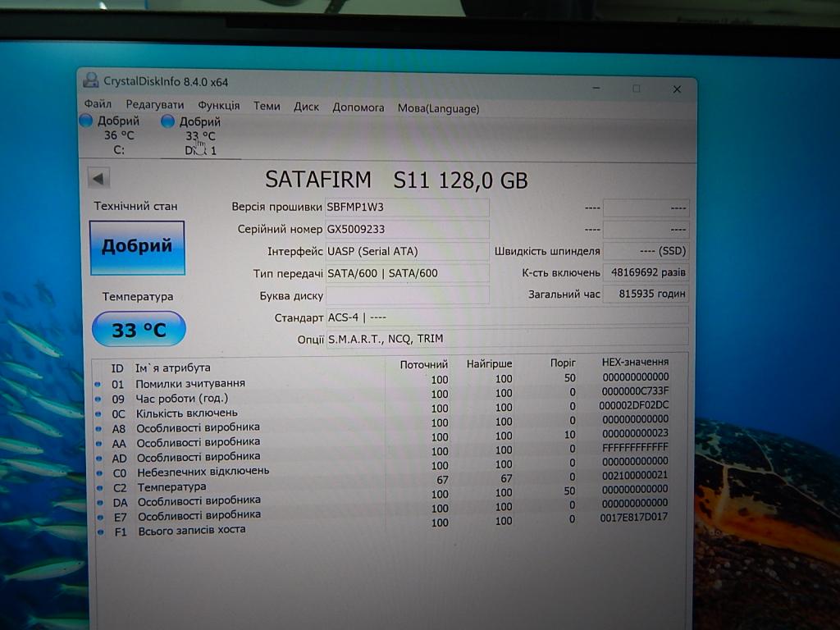Open the Файл menu

point(98,103)
